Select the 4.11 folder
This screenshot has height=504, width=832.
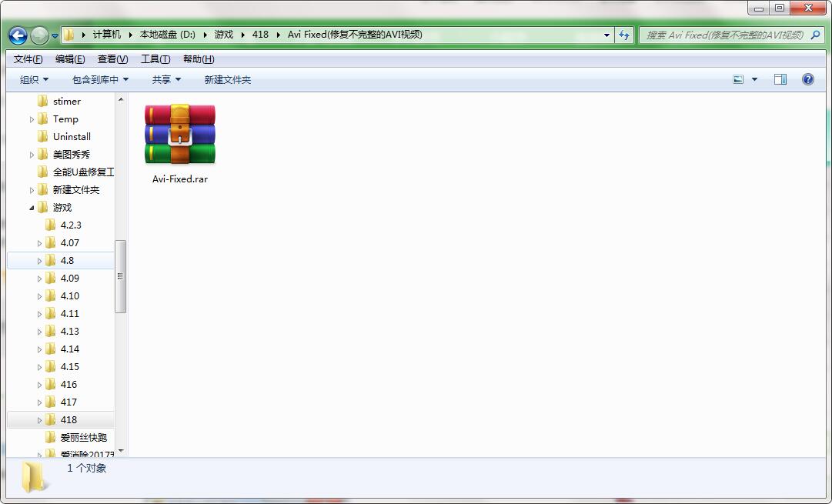[69, 313]
